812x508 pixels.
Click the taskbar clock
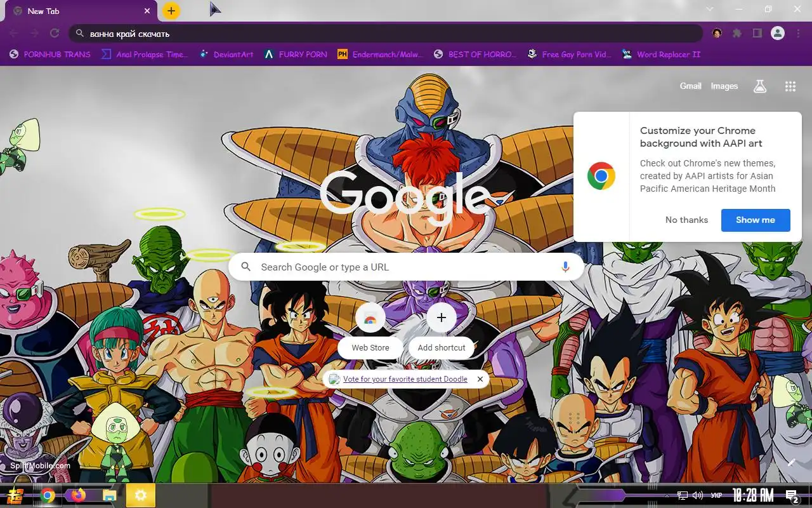753,495
